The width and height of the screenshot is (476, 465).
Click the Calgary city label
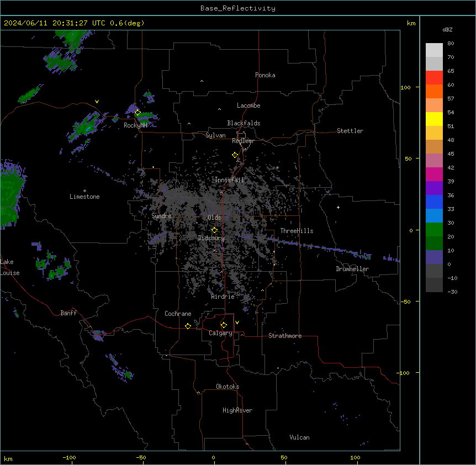click(220, 333)
